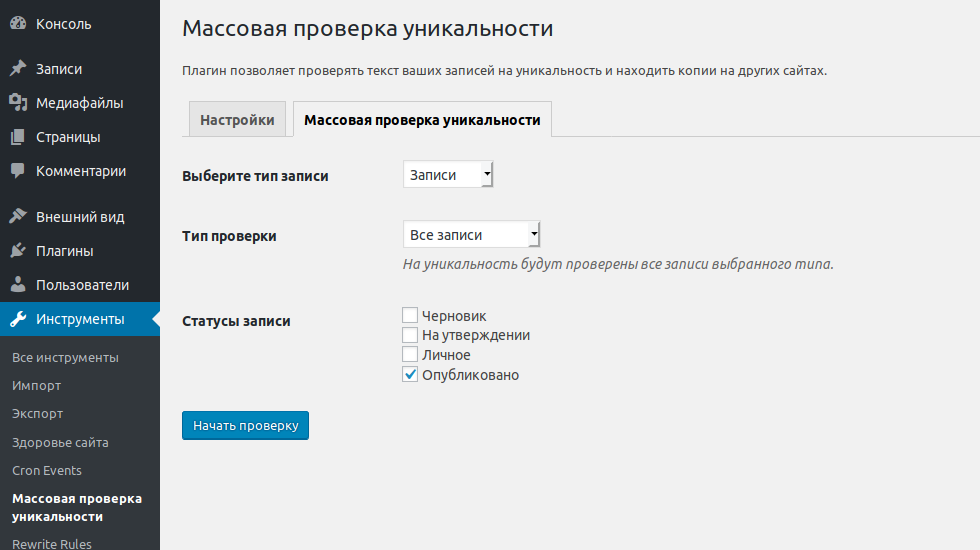Click the Страницы pages icon

tap(18, 137)
